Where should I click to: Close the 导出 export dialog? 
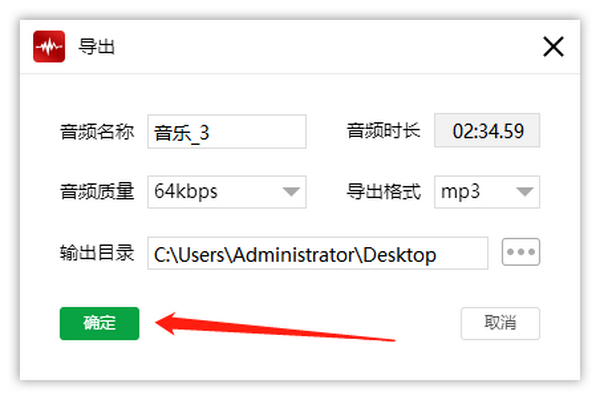[x=553, y=47]
